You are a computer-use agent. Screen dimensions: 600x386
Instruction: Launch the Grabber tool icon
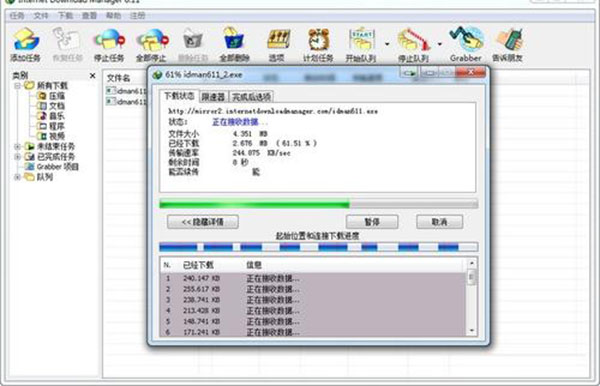(x=466, y=39)
